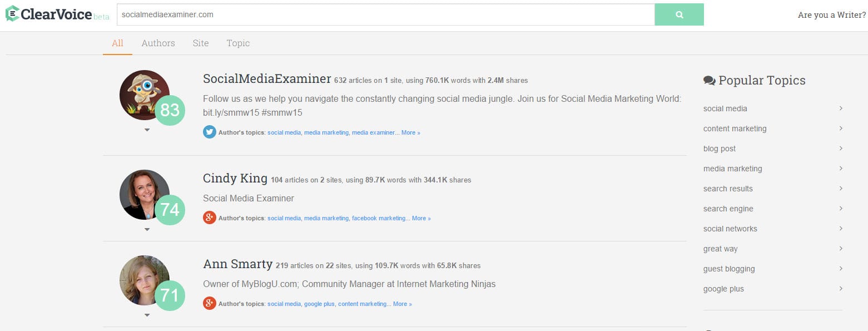Click 'More »' in SocialMediaExaminer's topics
868x331 pixels.
click(x=410, y=133)
